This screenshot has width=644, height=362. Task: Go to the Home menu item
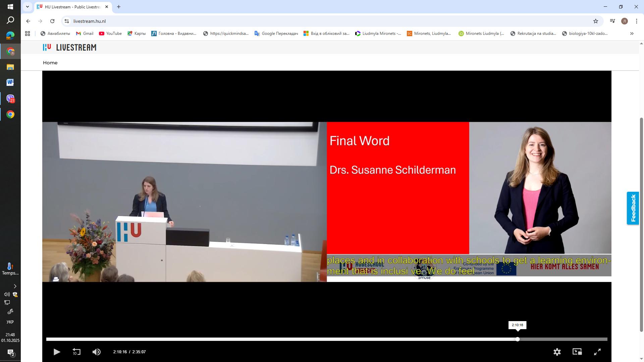[50, 63]
